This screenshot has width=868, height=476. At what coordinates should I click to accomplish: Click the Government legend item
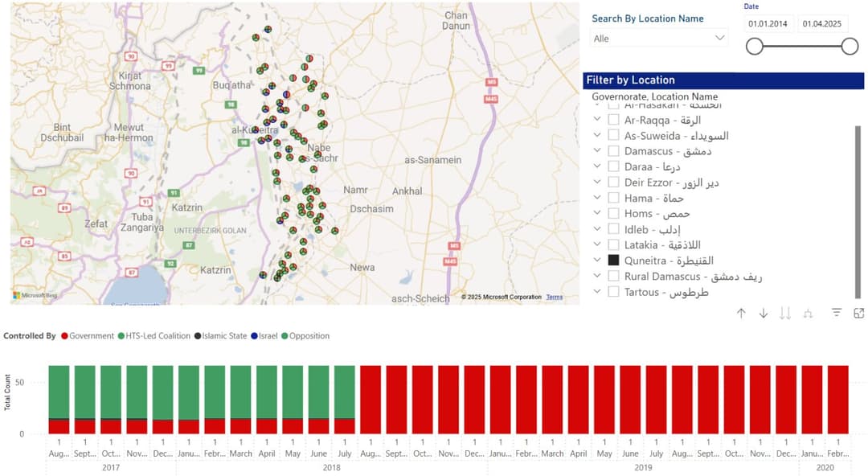pyautogui.click(x=88, y=336)
